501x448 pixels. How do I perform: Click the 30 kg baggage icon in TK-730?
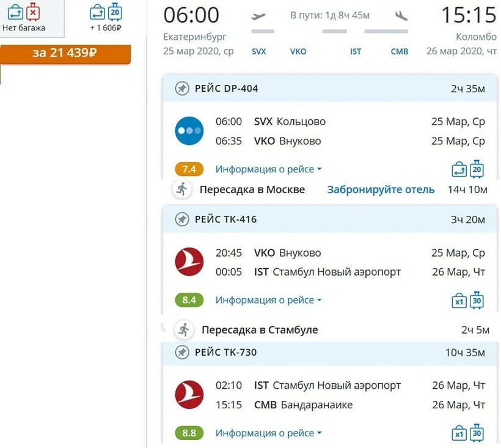[x=477, y=433]
